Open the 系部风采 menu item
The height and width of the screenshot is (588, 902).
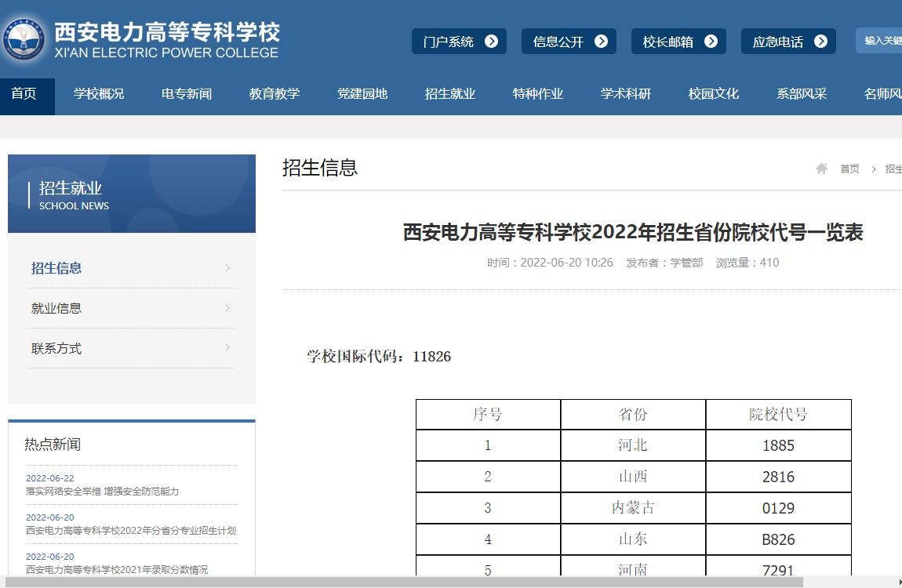(x=802, y=94)
